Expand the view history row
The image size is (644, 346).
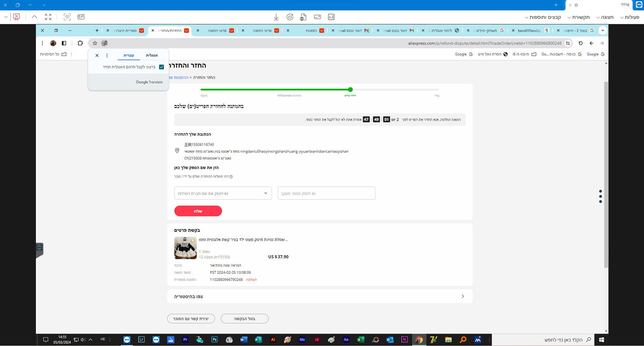(x=320, y=296)
